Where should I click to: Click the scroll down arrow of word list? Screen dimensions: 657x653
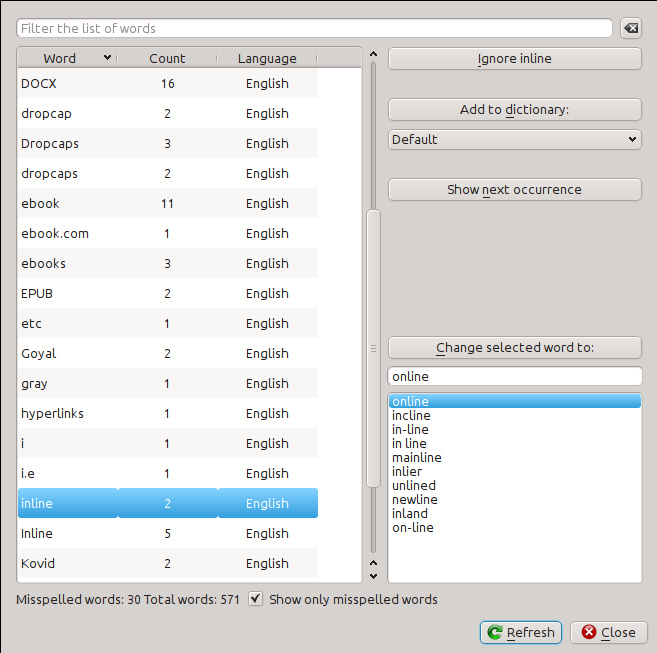click(x=374, y=575)
